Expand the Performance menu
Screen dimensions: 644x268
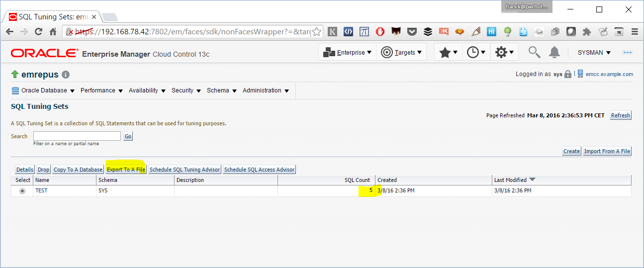[101, 90]
